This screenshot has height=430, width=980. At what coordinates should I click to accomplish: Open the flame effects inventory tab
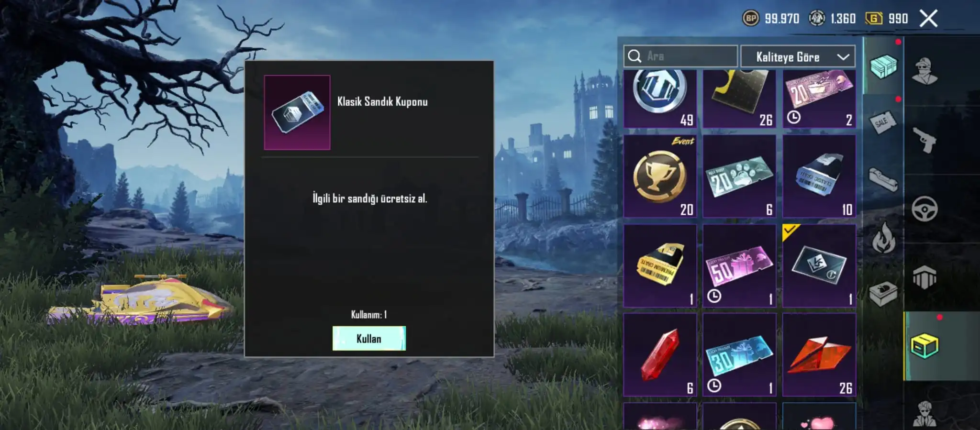[x=883, y=238]
